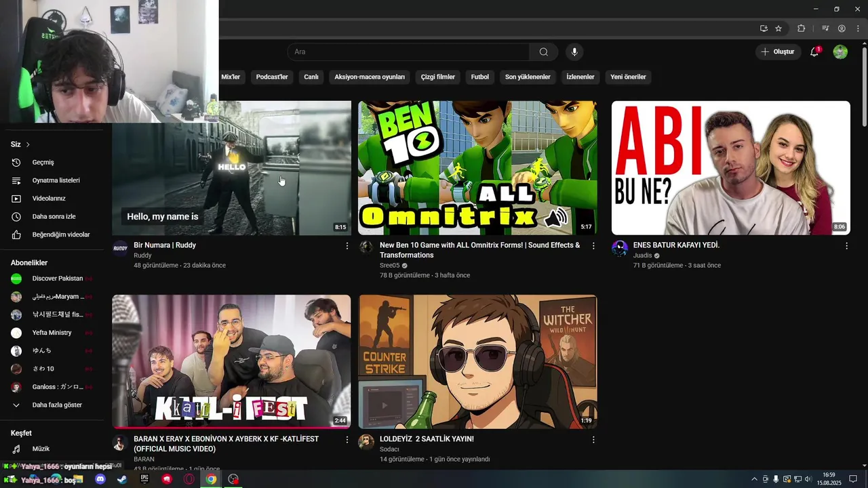Open Ruddy channel avatar
Image resolution: width=868 pixels, height=488 pixels.
pyautogui.click(x=120, y=248)
